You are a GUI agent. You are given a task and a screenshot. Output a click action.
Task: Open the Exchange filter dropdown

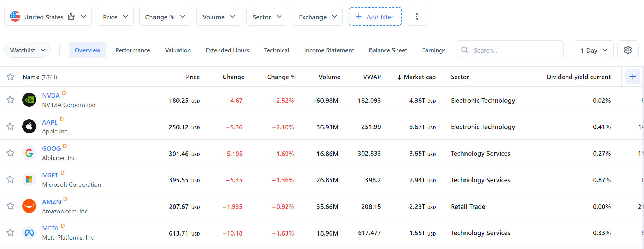pos(318,17)
